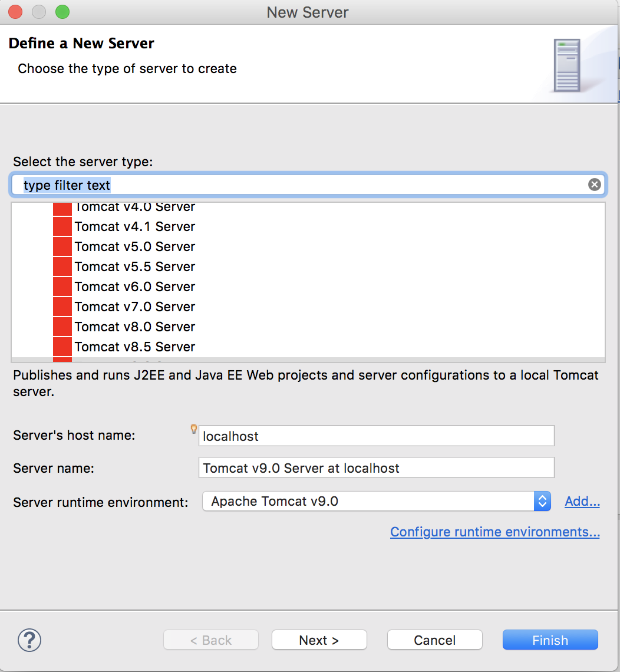Select Tomcat v8.0 Server from the list
The height and width of the screenshot is (672, 620).
pos(134,327)
